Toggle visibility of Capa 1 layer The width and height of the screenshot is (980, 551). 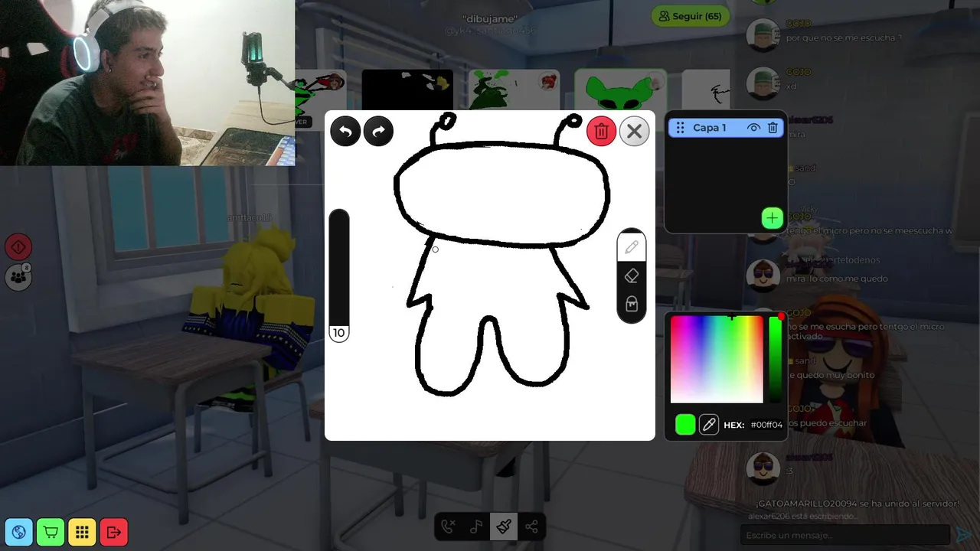[754, 128]
